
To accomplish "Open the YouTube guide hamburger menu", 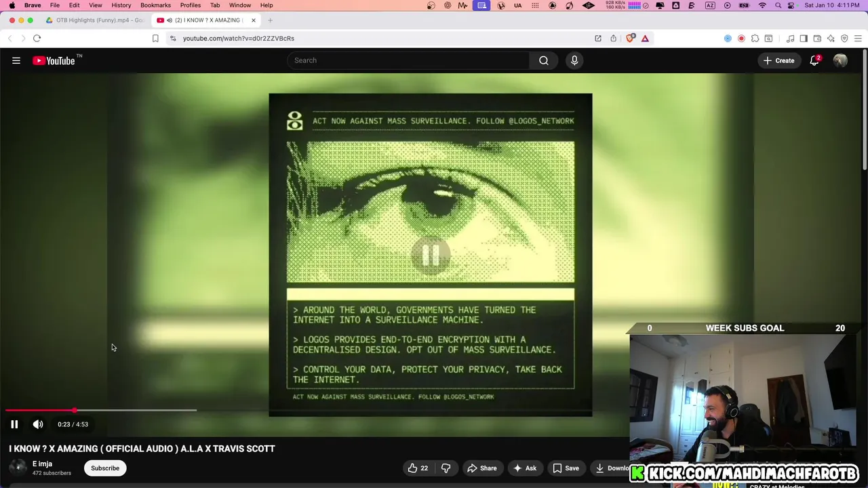I will click(x=16, y=60).
